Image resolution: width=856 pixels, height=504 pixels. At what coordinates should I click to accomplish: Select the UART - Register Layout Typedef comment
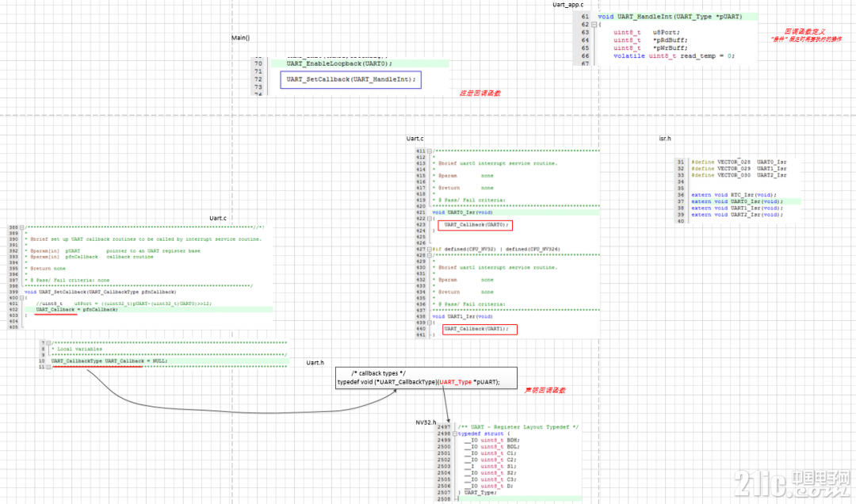(518, 427)
